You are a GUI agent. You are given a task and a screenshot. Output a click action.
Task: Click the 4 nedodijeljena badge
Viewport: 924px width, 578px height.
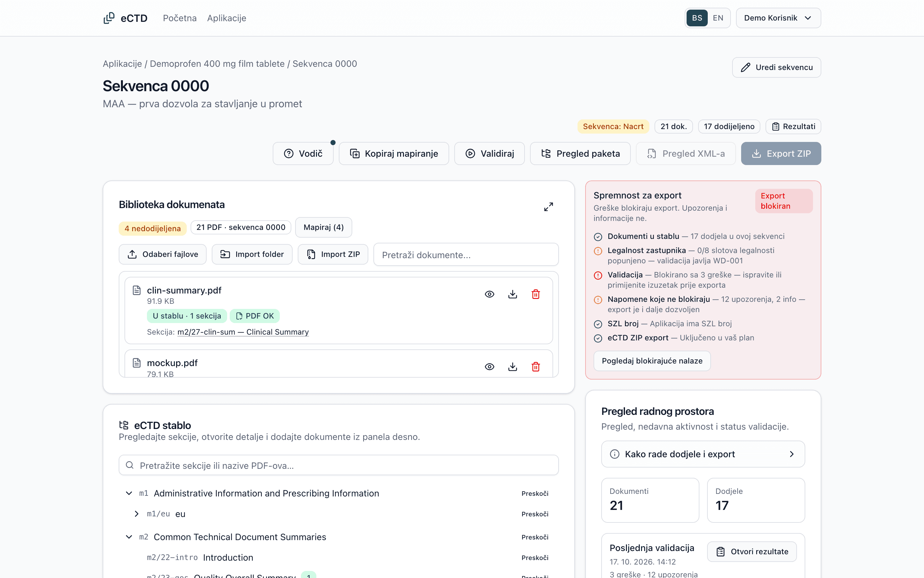153,229
